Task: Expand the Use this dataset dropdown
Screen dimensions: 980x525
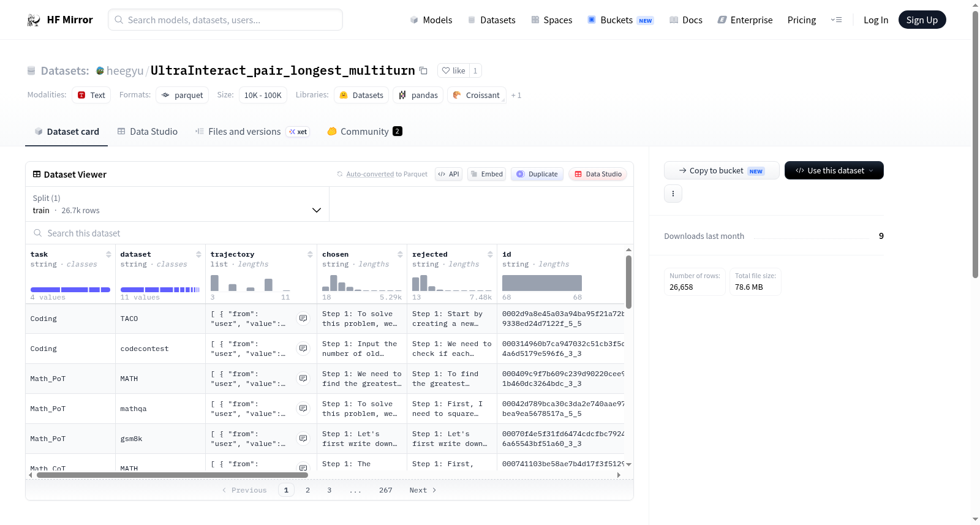Action: [x=834, y=170]
